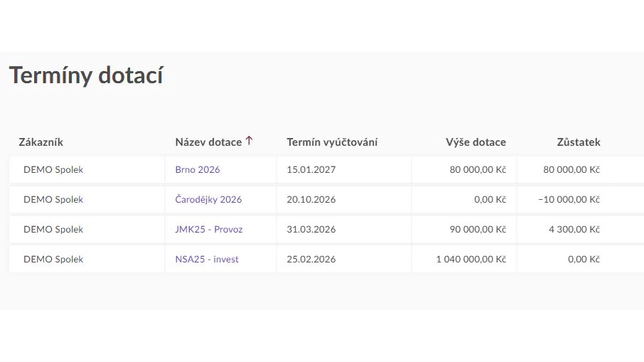
Task: Sort by Zůstatek column header
Action: tap(579, 142)
